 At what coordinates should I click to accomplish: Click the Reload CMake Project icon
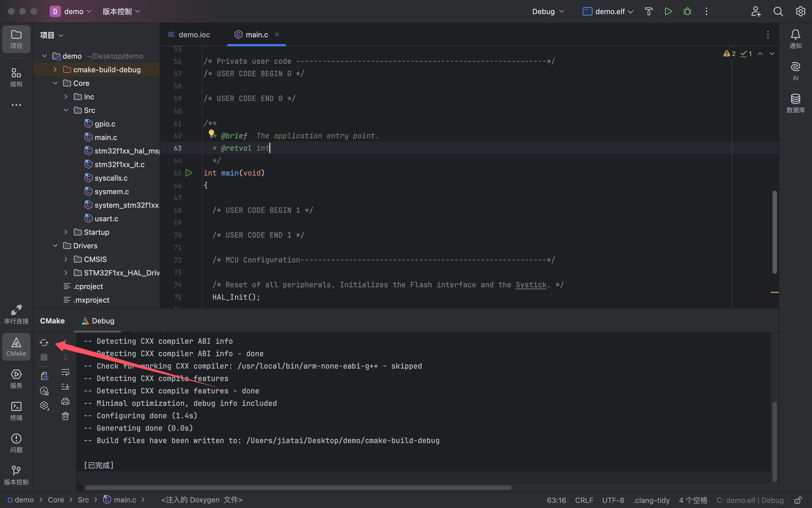click(x=44, y=342)
